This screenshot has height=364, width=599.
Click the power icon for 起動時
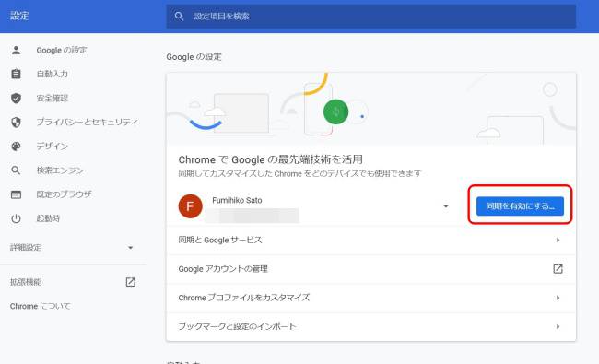click(16, 218)
